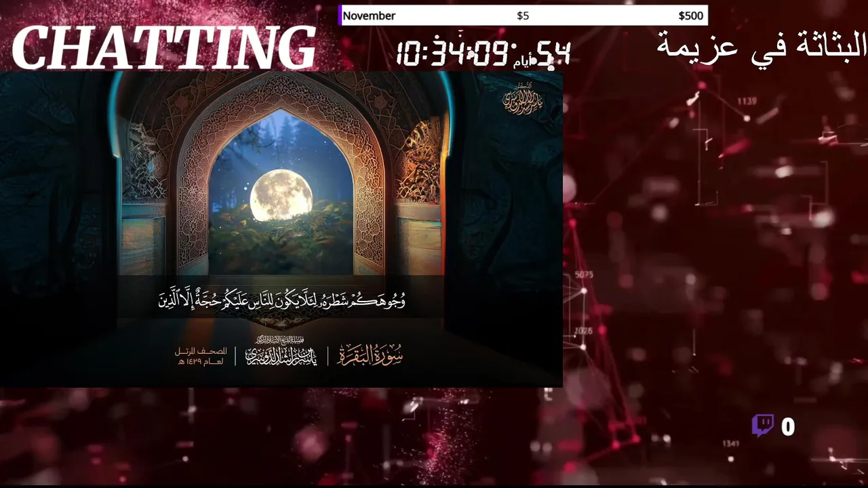Click the $500 goal target amount
Image resolution: width=868 pixels, height=488 pixels.
pos(690,16)
